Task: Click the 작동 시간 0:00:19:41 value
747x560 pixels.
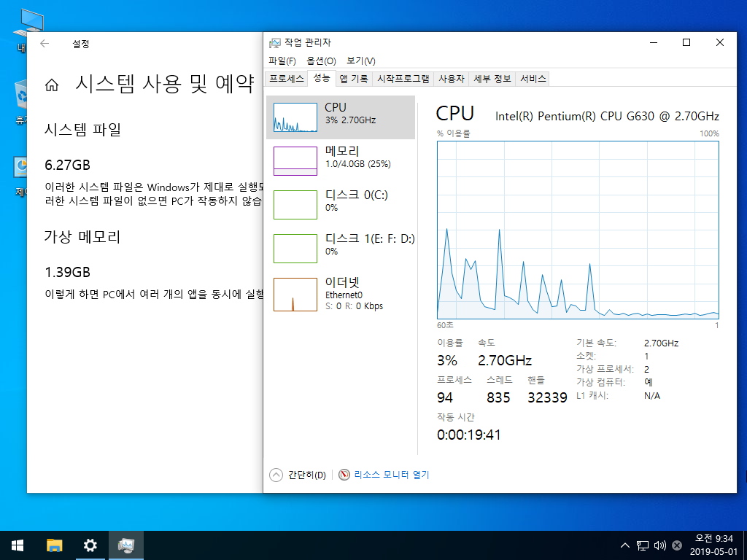Action: pos(469,435)
